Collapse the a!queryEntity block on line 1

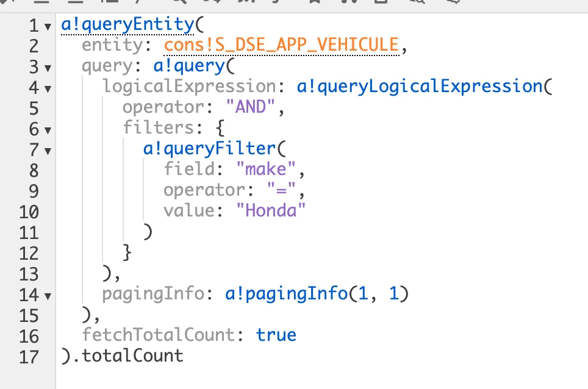[48, 27]
